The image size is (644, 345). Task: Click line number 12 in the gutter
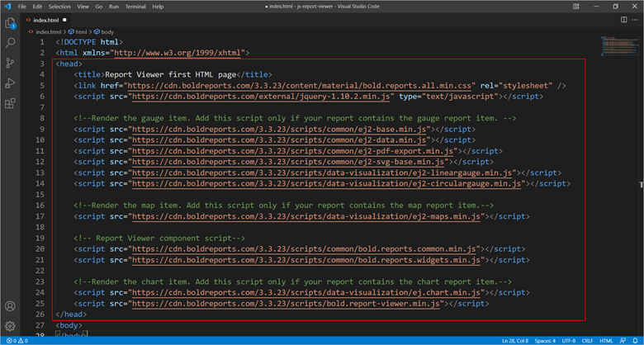point(40,162)
